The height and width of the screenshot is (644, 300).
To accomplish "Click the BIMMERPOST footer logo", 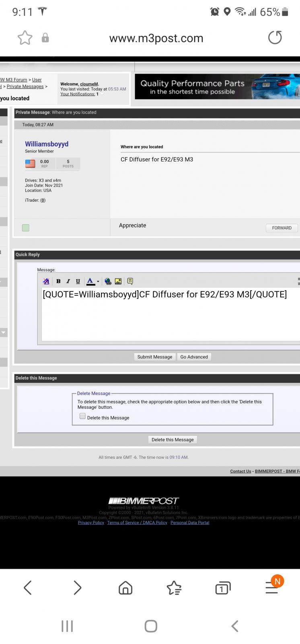I will [x=144, y=501].
